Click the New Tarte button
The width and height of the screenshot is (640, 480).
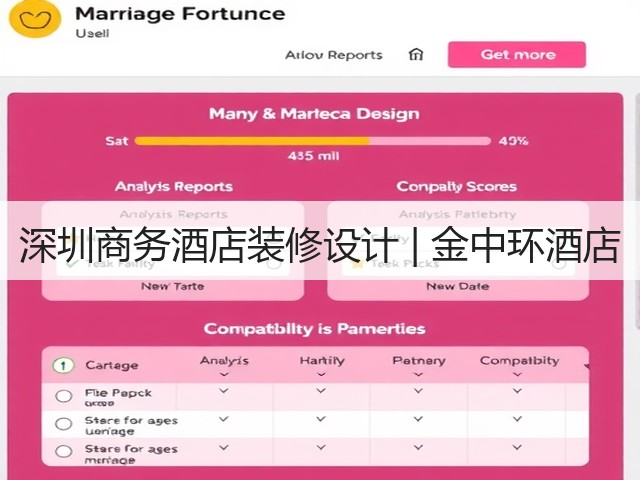tap(172, 286)
